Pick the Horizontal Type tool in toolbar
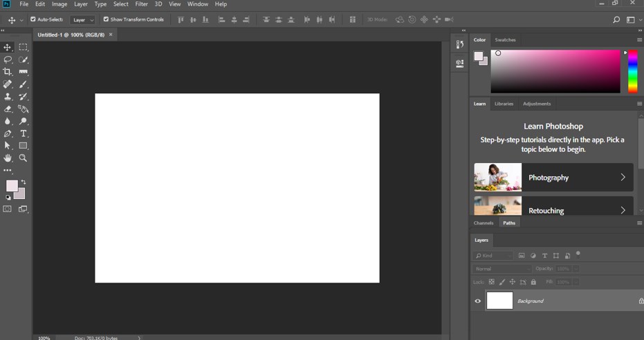644x340 pixels. pyautogui.click(x=24, y=133)
